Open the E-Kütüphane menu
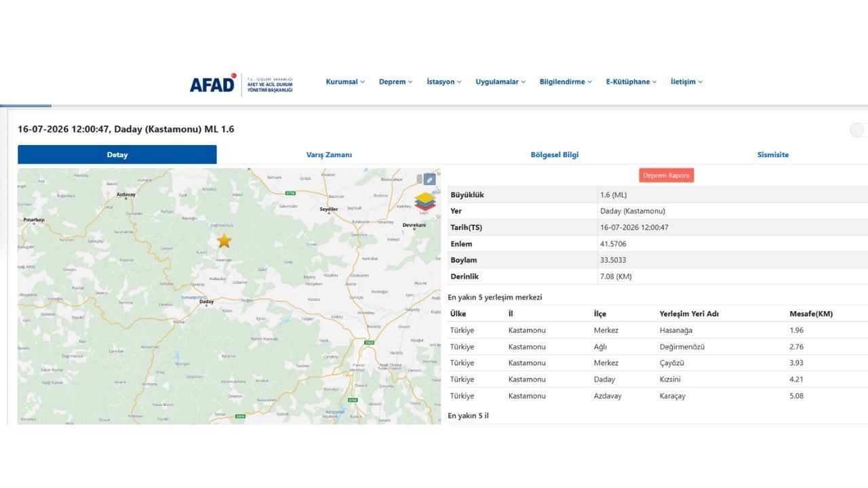Screen dimensions: 868x488 [x=631, y=82]
